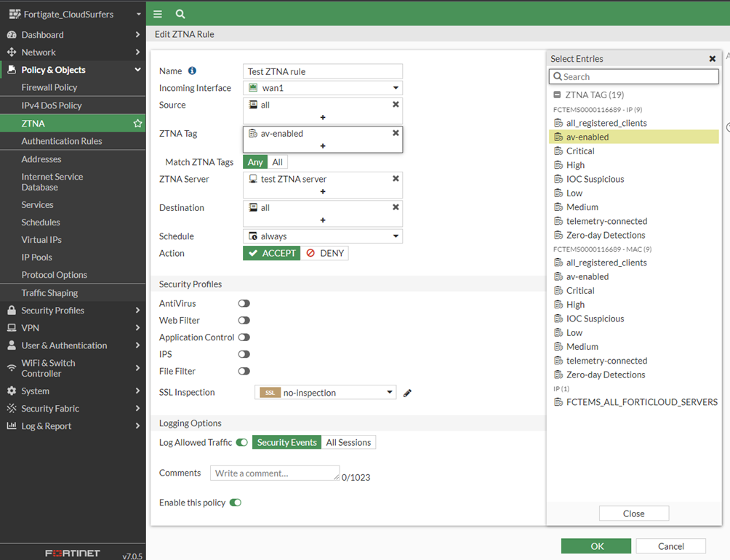
Task: Enable the IPS toggle
Action: (244, 354)
